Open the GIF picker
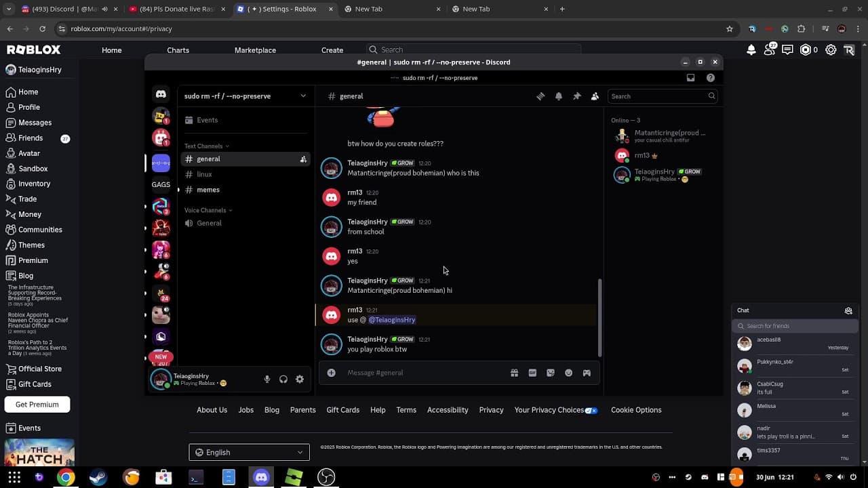Screen dimensions: 868x488 click(532, 373)
